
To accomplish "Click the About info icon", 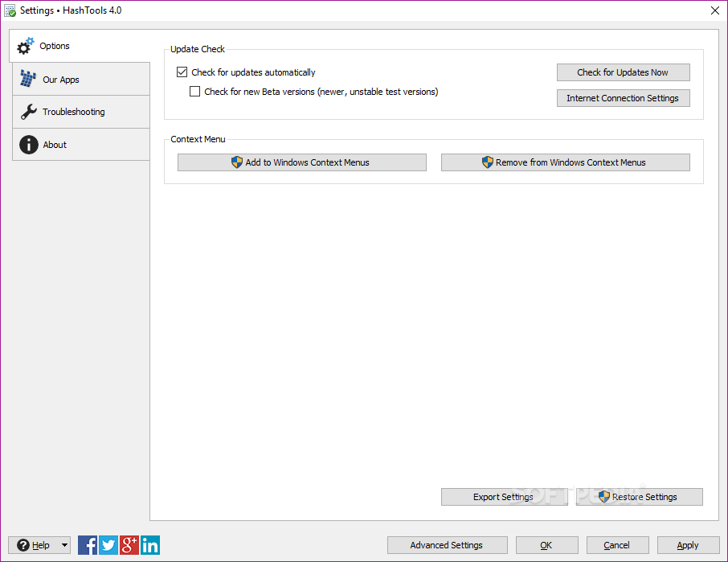I will click(29, 145).
